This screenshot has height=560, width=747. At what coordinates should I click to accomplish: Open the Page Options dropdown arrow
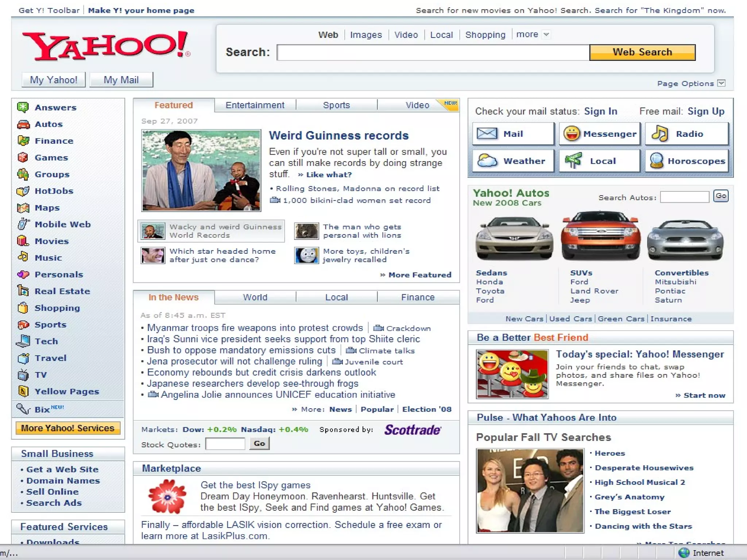(x=721, y=83)
